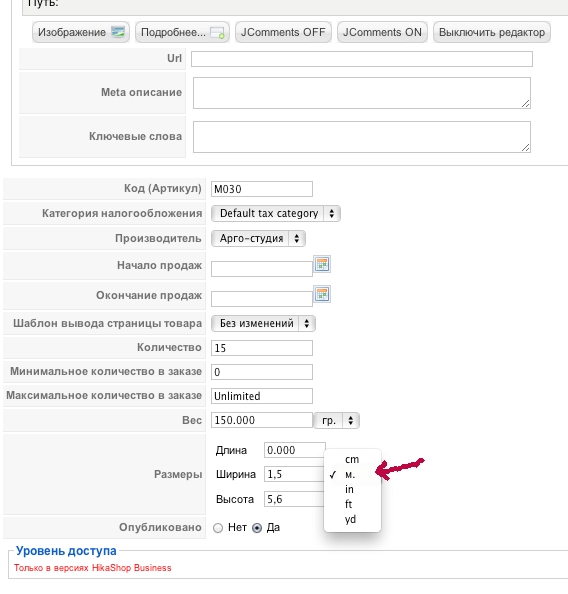The image size is (568, 594).
Task: Click into the Meta описание textarea
Action: click(x=362, y=93)
